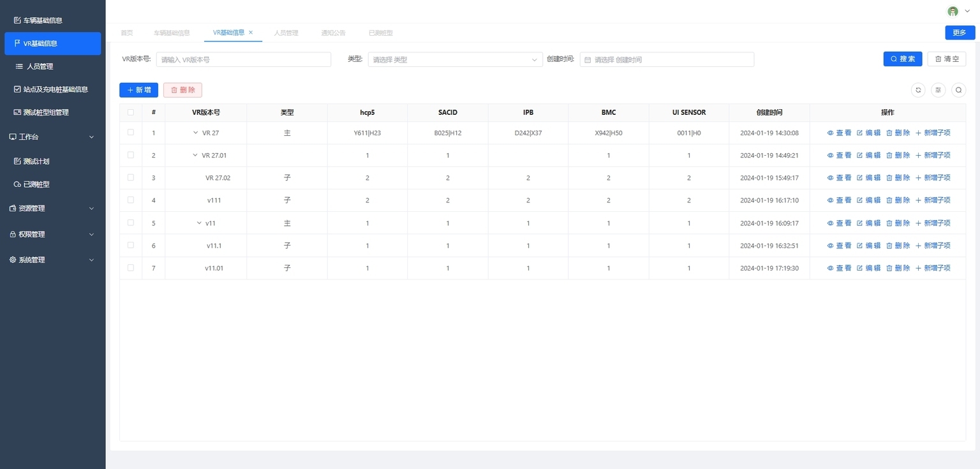980x469 pixels.
Task: Select the checkbox for row v11.01
Action: click(131, 267)
